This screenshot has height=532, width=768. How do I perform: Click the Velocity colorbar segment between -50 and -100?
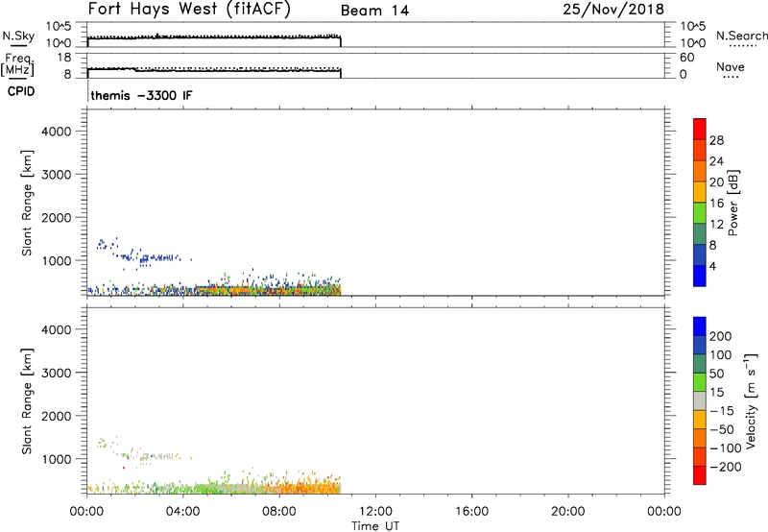coord(700,438)
